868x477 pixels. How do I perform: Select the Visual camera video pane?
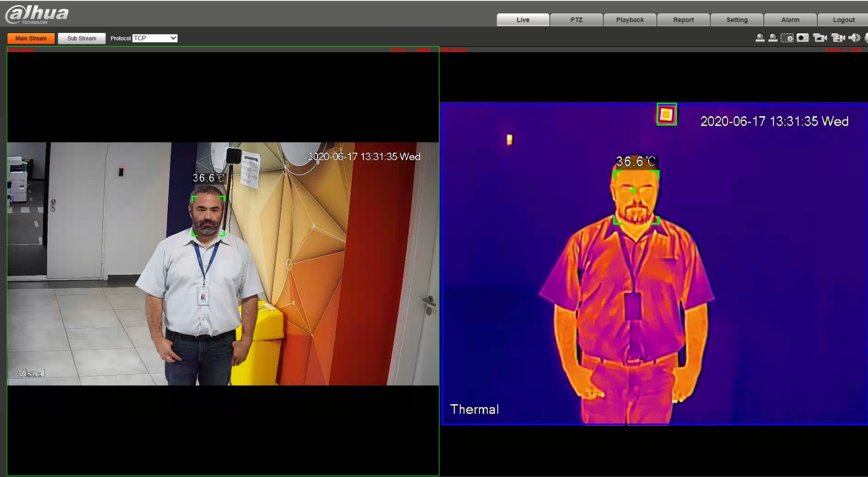tap(223, 264)
